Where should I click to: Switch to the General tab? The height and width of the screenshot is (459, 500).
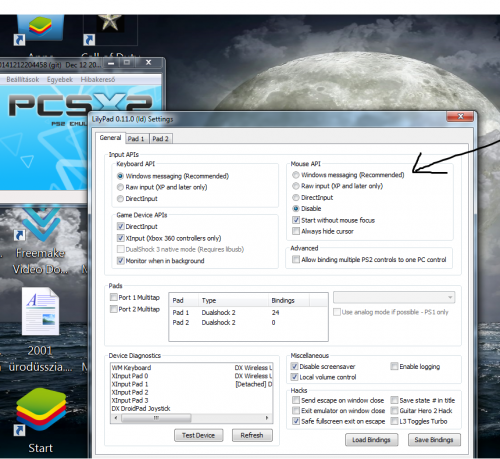point(110,138)
